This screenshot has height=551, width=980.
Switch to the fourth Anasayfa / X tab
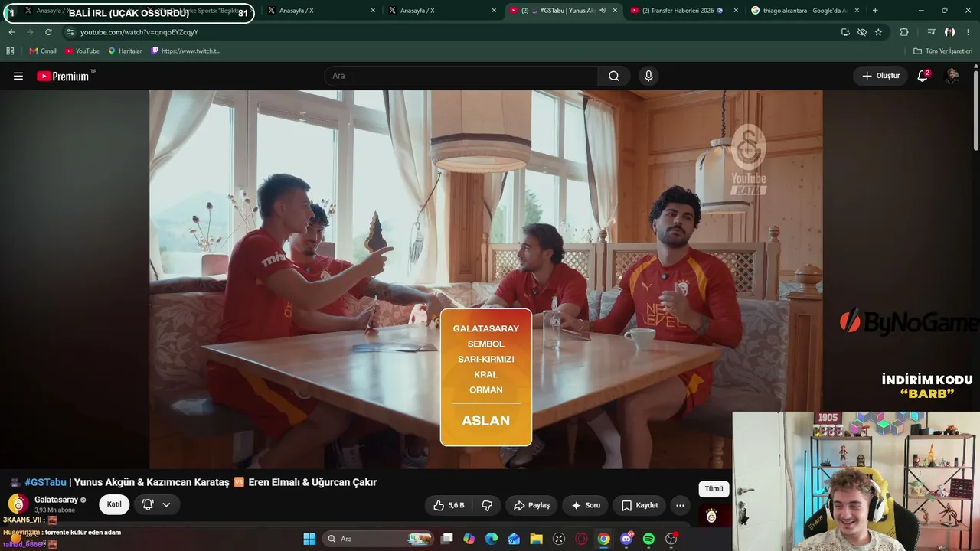click(442, 11)
